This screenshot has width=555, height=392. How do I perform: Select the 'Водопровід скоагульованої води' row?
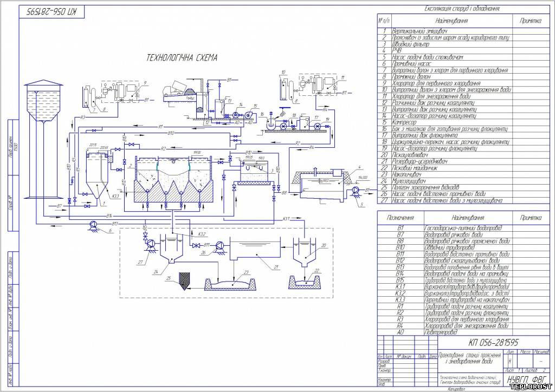[x=464, y=260]
